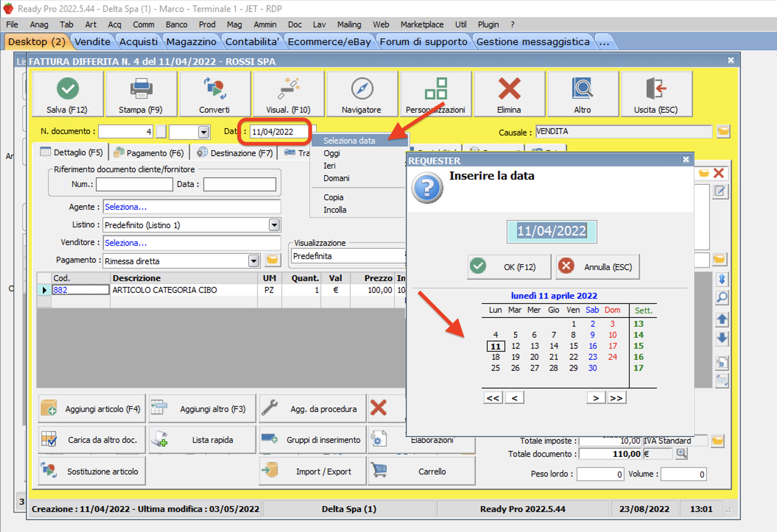
Task: Click Carica da altro doc. button
Action: point(92,440)
